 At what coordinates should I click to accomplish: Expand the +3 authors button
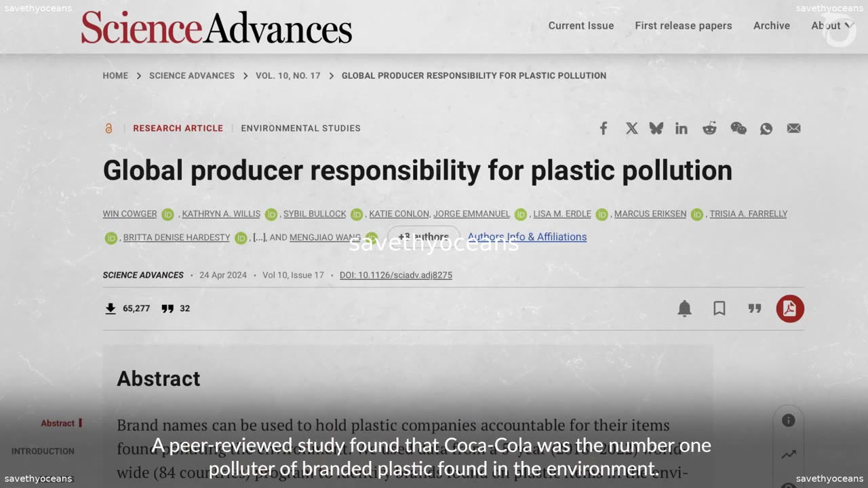(x=424, y=237)
